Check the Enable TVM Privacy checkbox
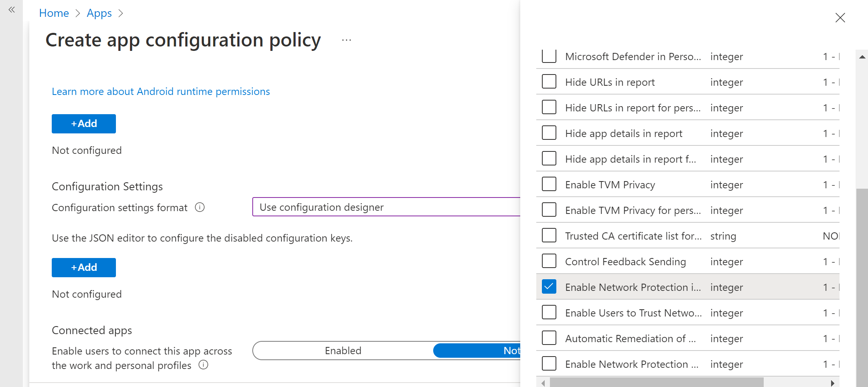This screenshot has height=387, width=868. [549, 184]
